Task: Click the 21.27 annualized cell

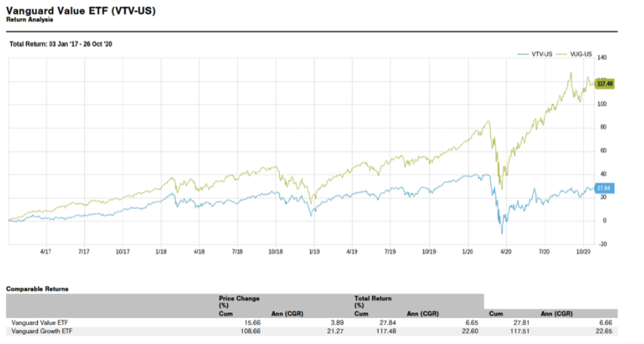Action: point(335,331)
